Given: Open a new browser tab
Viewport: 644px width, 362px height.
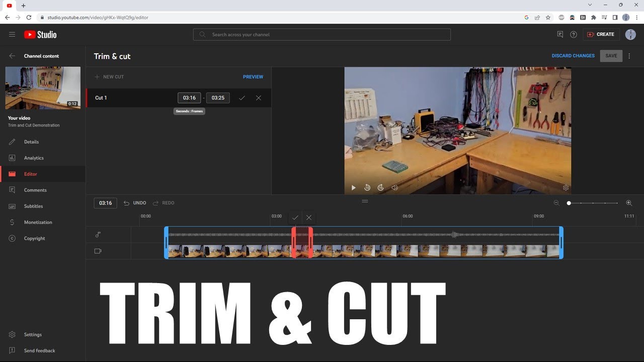Looking at the screenshot, I should click(x=23, y=6).
